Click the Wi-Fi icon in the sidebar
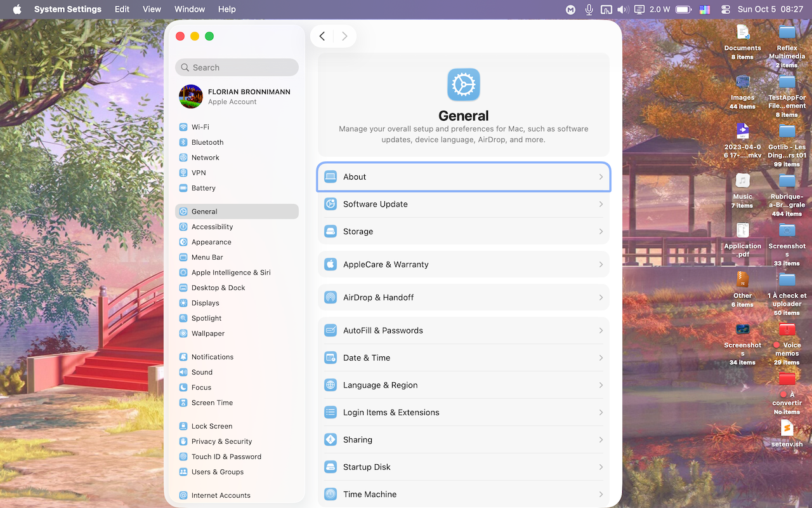 pos(183,127)
